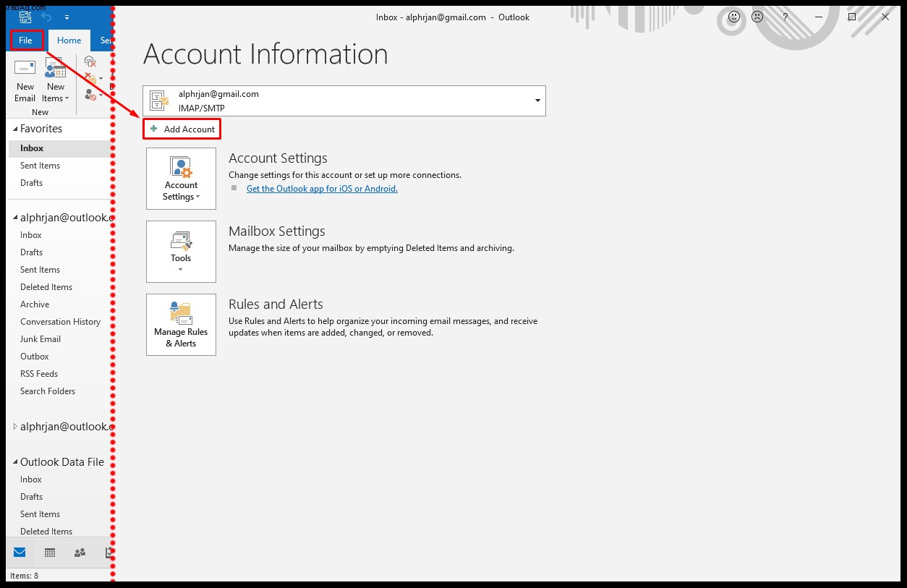Follow the Get the Outlook app link

(322, 189)
